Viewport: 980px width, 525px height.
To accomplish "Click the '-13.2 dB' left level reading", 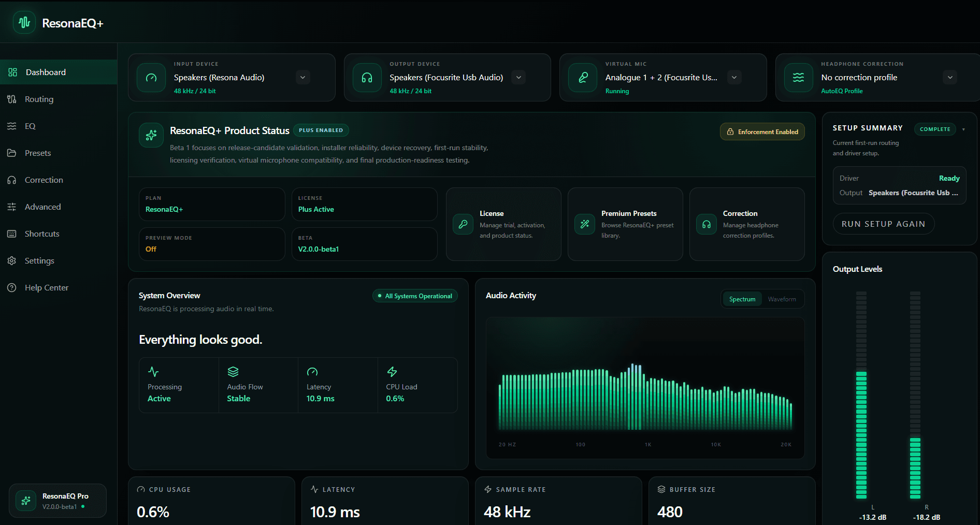I will click(x=873, y=517).
